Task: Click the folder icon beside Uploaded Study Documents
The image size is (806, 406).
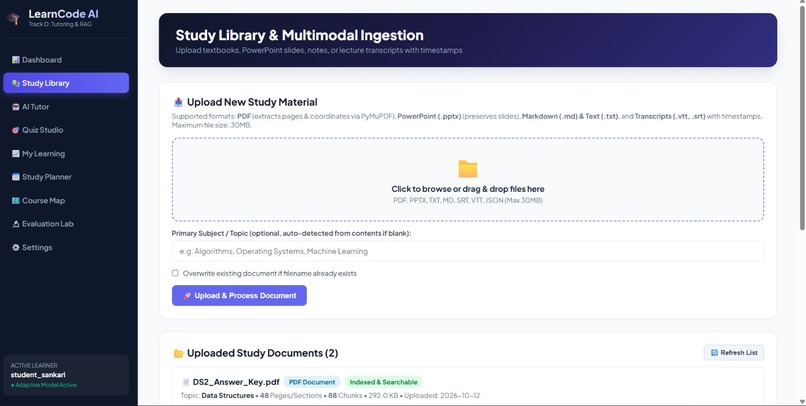Action: [178, 353]
